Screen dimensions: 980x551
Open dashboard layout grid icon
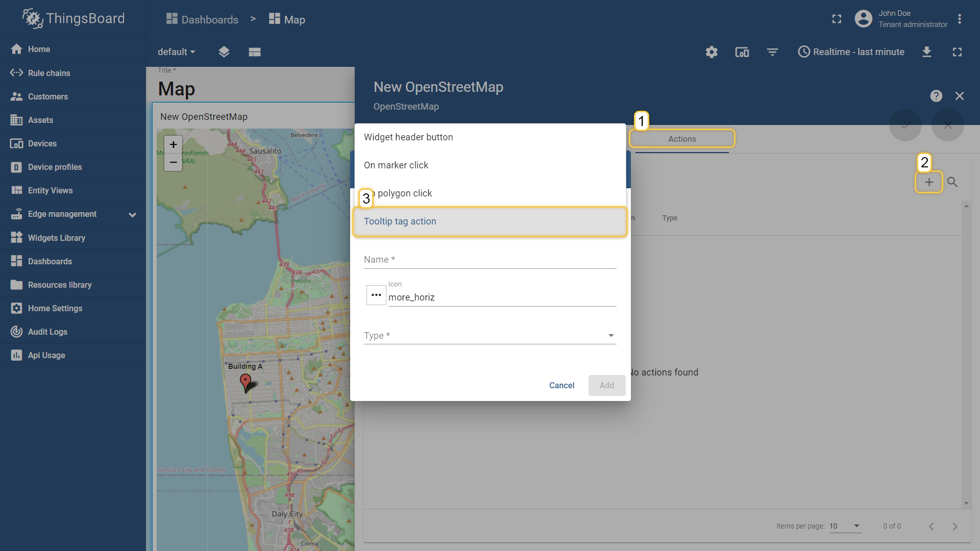[255, 52]
